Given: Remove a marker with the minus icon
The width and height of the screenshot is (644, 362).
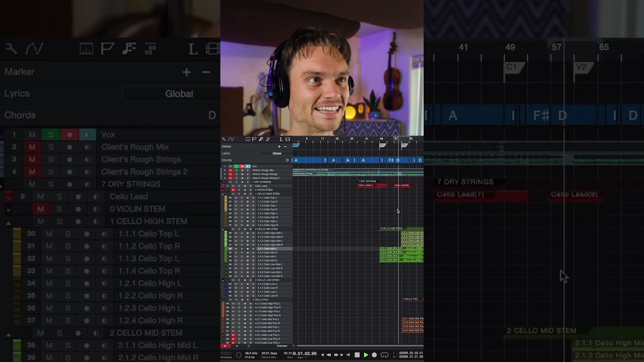Looking at the screenshot, I should [x=285, y=146].
